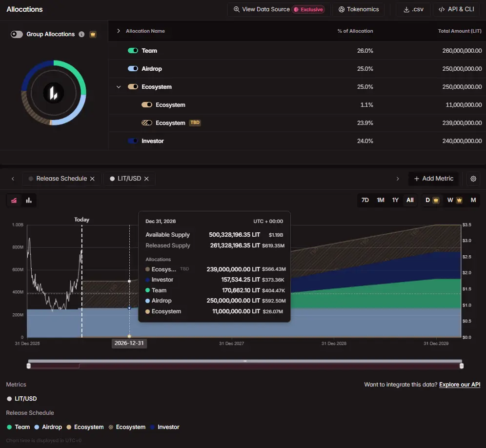Image resolution: width=486 pixels, height=448 pixels.
Task: Click the right handle of the range slider
Action: [x=461, y=366]
